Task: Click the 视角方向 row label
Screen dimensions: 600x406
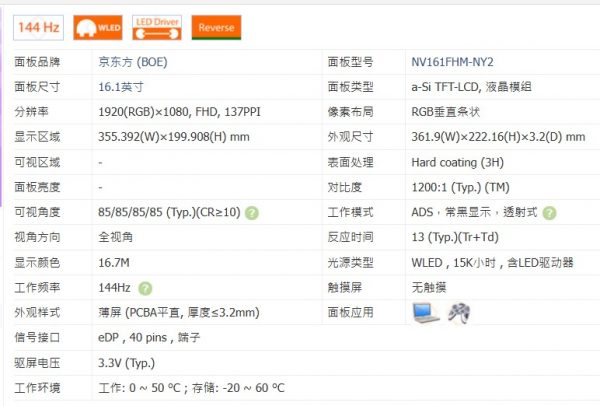Action: click(x=37, y=237)
